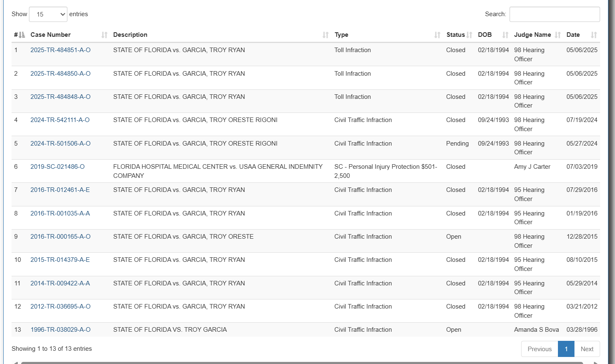The image size is (615, 364).
Task: Open case 2024-TR-542111-A-O link
Action: 60,120
